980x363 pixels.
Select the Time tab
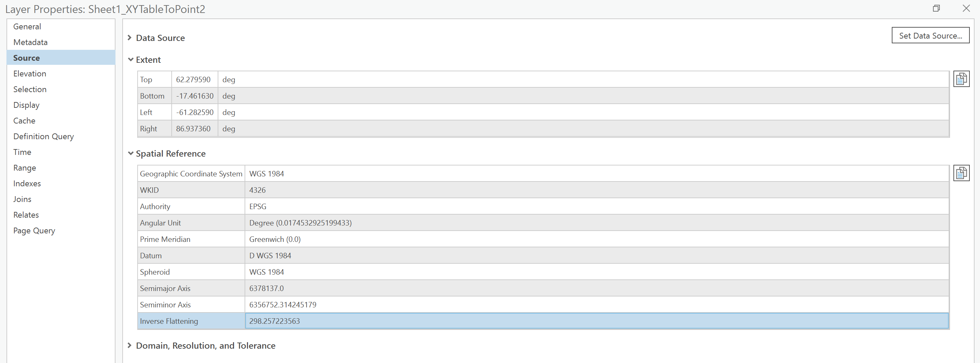point(22,151)
